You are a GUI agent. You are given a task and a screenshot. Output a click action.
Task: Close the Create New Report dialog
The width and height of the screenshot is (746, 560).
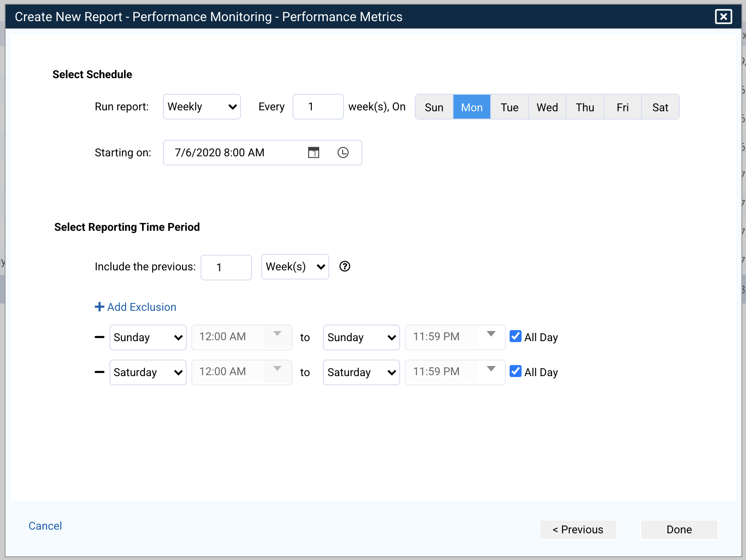pyautogui.click(x=723, y=17)
